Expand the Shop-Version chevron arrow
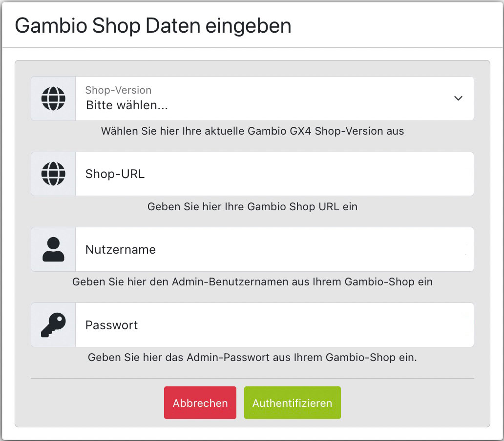Screen dimensions: 504x441 point(458,98)
